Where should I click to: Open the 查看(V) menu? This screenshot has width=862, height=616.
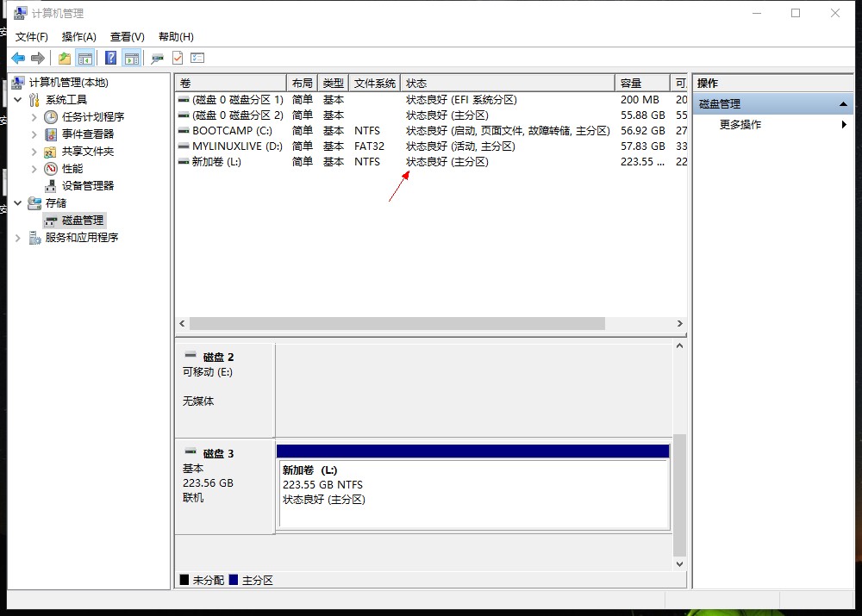(127, 37)
